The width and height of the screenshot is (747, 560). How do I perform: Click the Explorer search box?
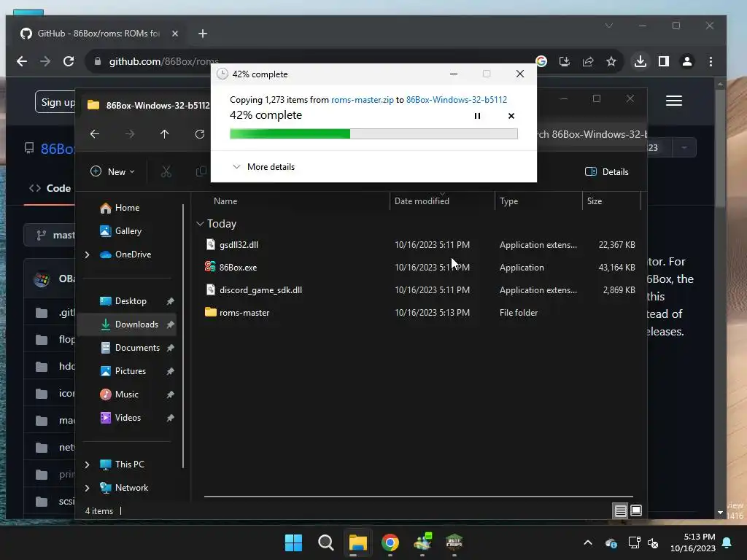click(591, 134)
